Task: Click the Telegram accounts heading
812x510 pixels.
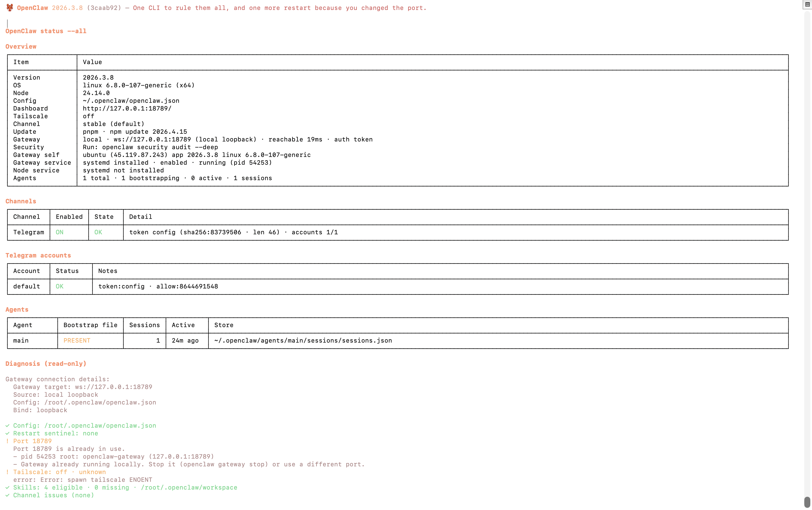Action: 38,256
